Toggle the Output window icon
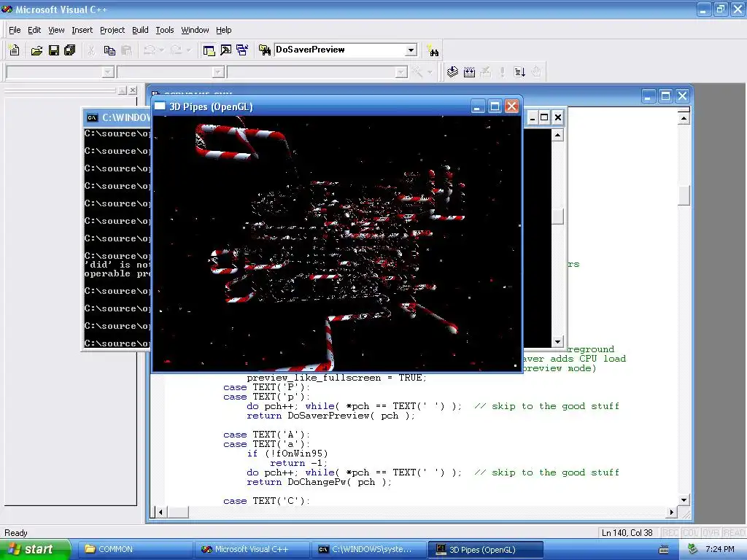 (226, 50)
